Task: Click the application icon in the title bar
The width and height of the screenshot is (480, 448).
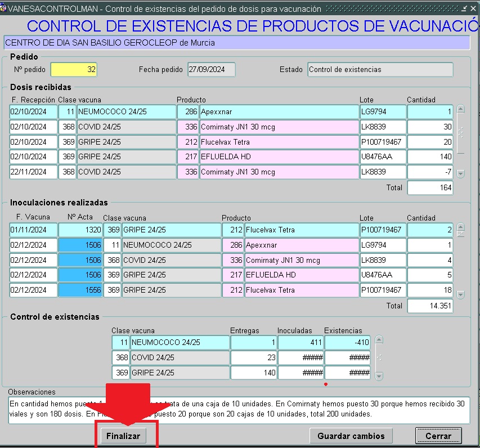Action: [x=4, y=9]
